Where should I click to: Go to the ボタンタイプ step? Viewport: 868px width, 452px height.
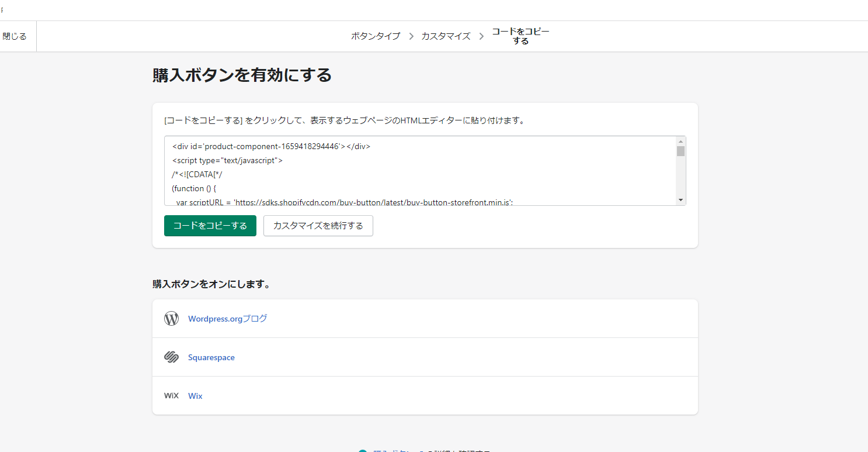376,36
